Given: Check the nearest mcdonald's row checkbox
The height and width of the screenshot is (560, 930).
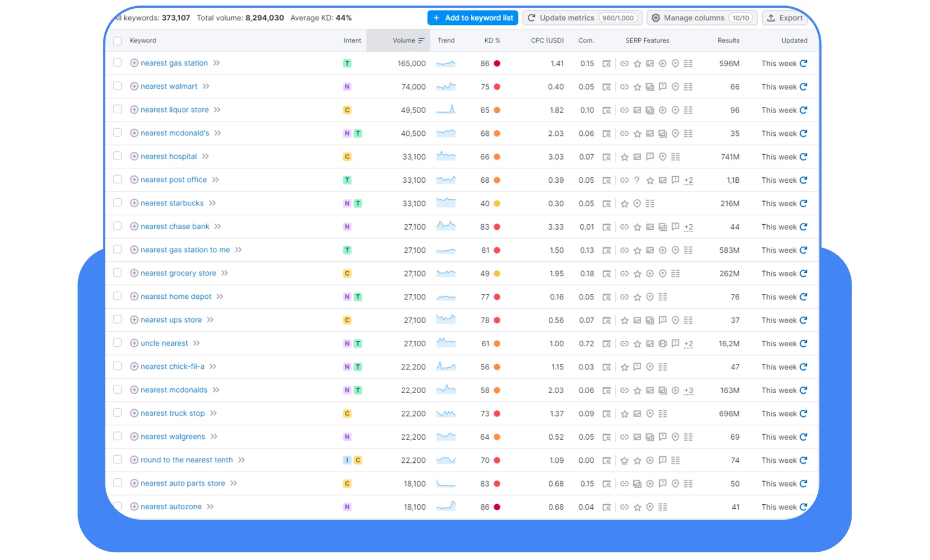Looking at the screenshot, I should pos(117,133).
